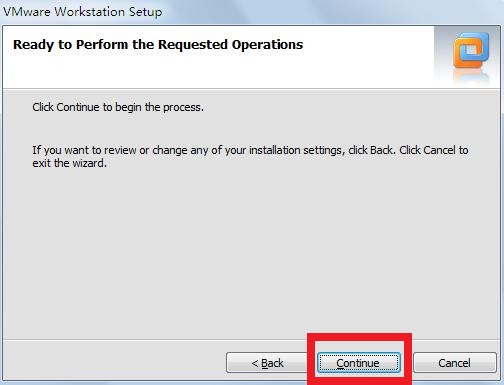Click the logo's reflection under the icon
This screenshot has height=385, width=504.
pyautogui.click(x=471, y=76)
